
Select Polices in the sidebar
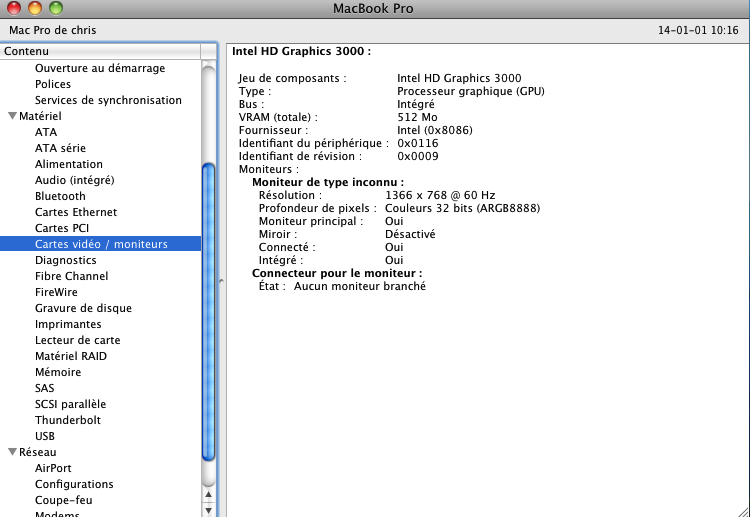[53, 84]
